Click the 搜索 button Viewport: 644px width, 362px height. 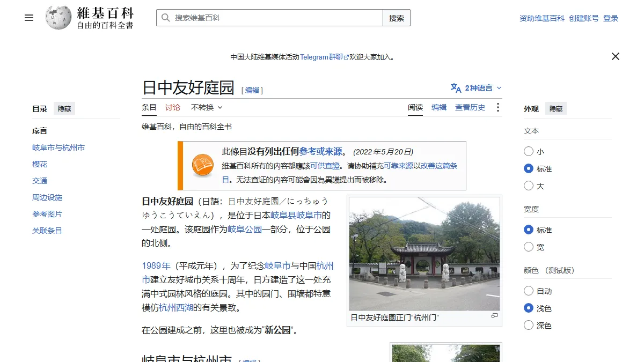[x=397, y=18]
